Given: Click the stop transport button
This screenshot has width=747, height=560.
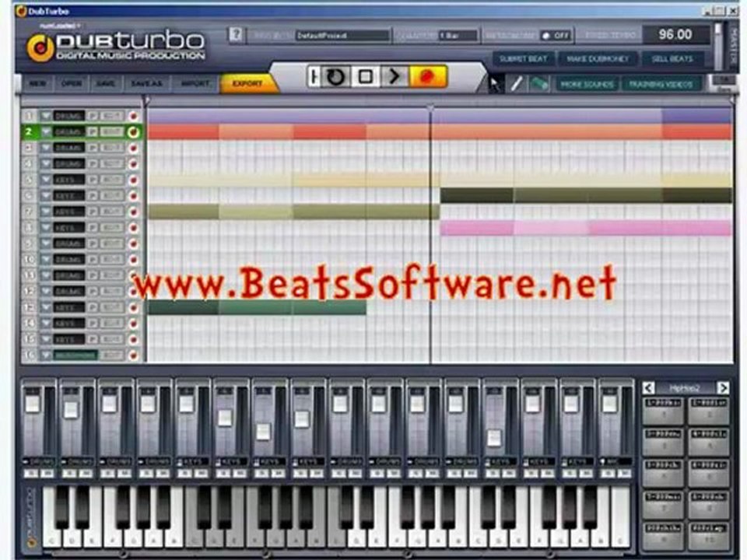Looking at the screenshot, I should coord(366,76).
